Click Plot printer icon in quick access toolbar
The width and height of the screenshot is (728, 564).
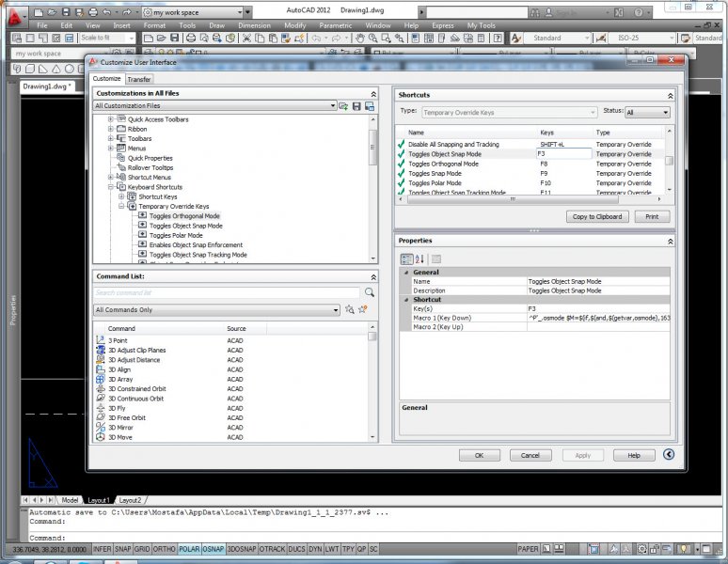point(93,12)
